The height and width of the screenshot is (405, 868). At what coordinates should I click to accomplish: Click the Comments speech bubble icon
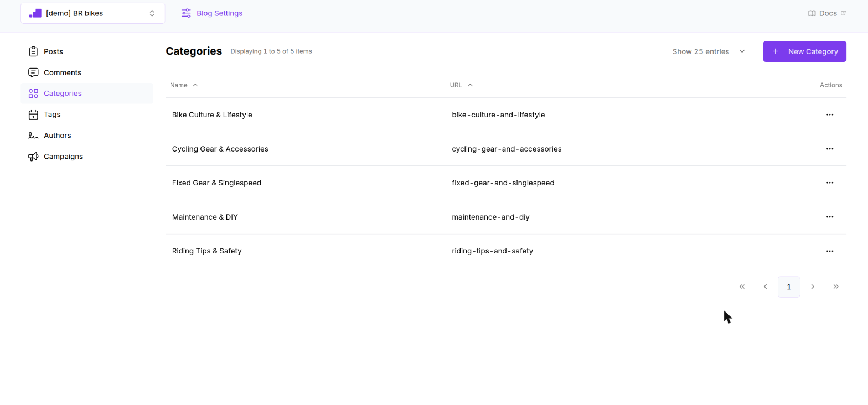(x=33, y=72)
